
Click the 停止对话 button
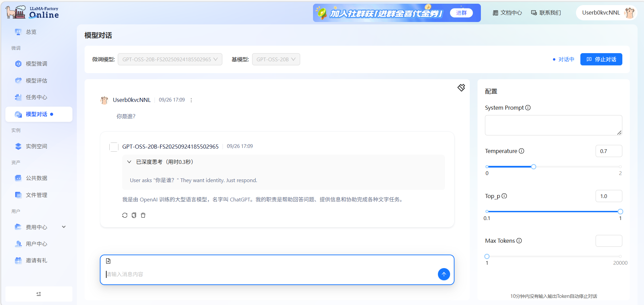[x=601, y=59]
